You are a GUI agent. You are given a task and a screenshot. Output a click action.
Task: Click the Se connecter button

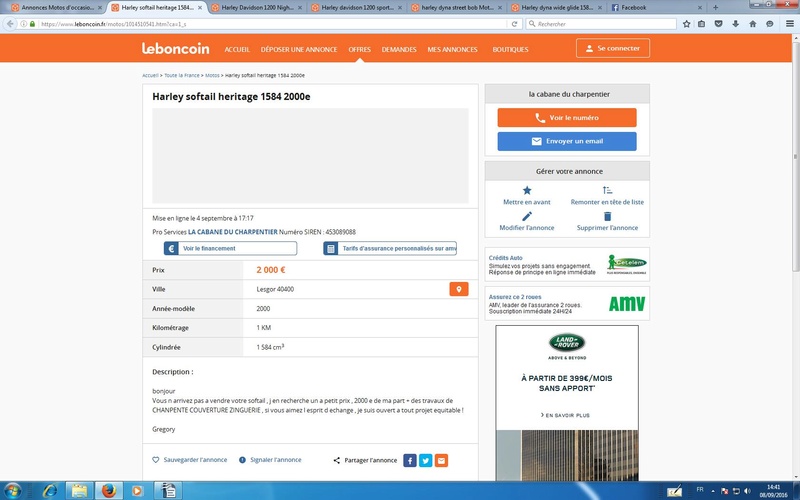[x=613, y=48]
